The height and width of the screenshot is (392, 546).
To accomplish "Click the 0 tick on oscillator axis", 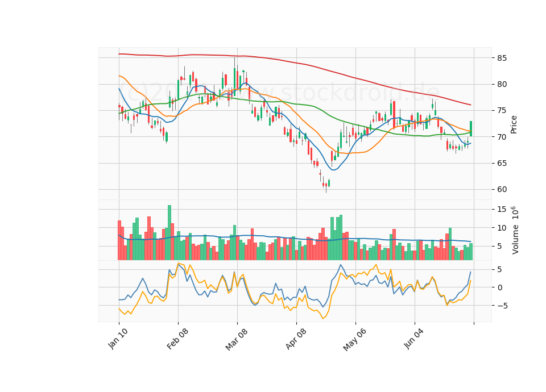I will [500, 287].
